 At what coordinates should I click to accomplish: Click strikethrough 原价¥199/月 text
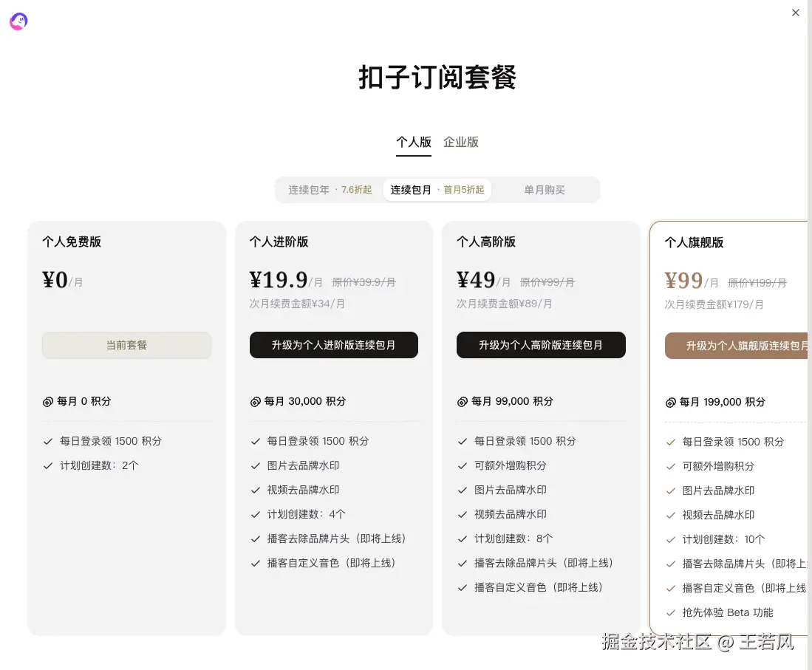(x=757, y=283)
